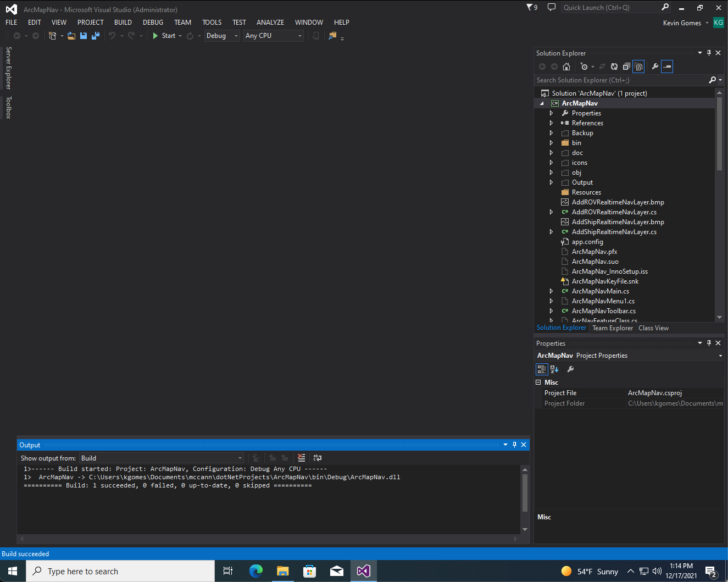Open the DEBUG menu
728x582 pixels.
pyautogui.click(x=153, y=23)
